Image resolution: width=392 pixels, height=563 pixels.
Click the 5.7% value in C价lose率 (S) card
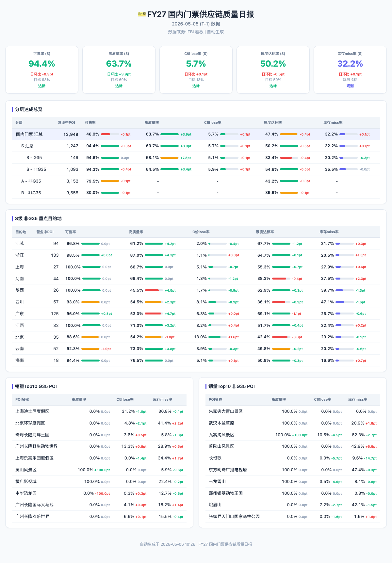[x=196, y=64]
